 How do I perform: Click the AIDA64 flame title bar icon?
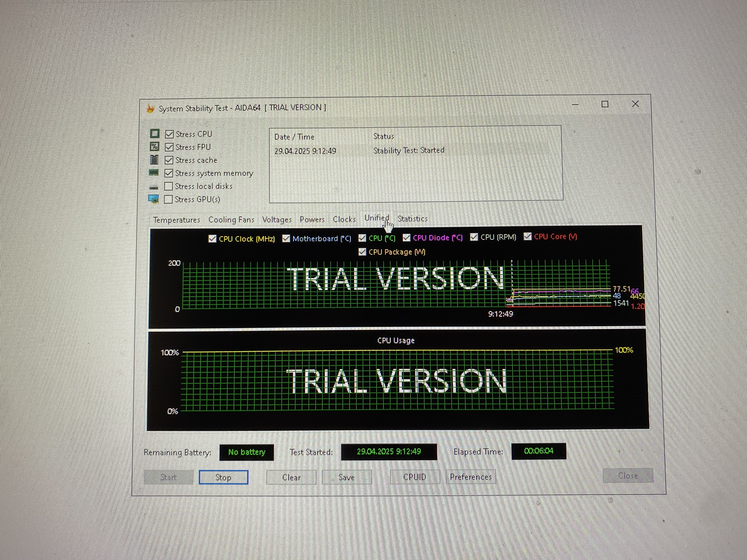(x=150, y=109)
